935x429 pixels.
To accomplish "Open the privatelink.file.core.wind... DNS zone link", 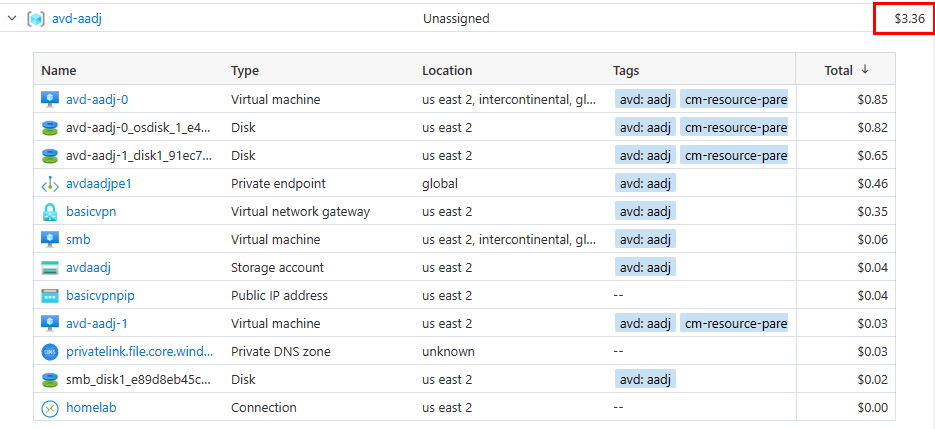I will pos(139,351).
